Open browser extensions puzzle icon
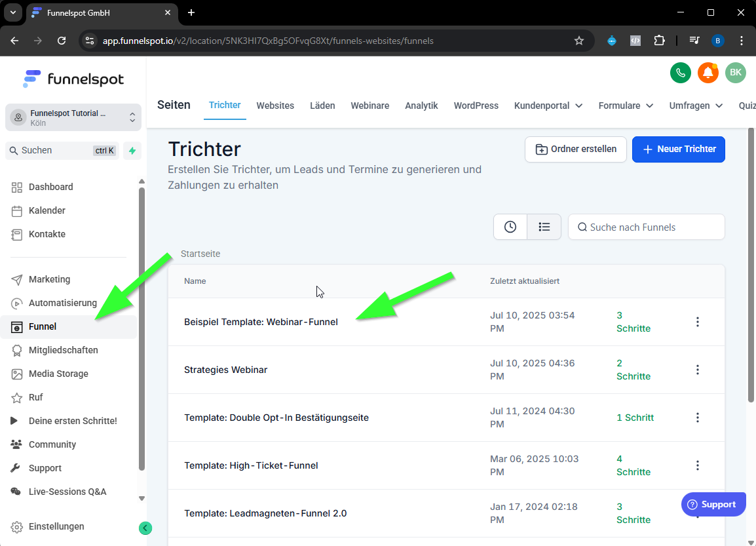The width and height of the screenshot is (756, 546). (659, 41)
